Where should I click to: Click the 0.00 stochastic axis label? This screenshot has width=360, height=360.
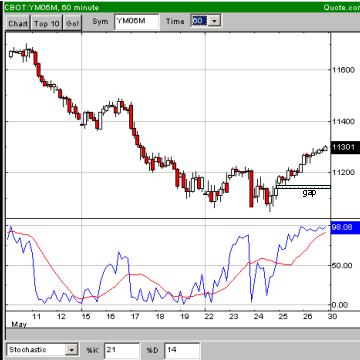[340, 305]
